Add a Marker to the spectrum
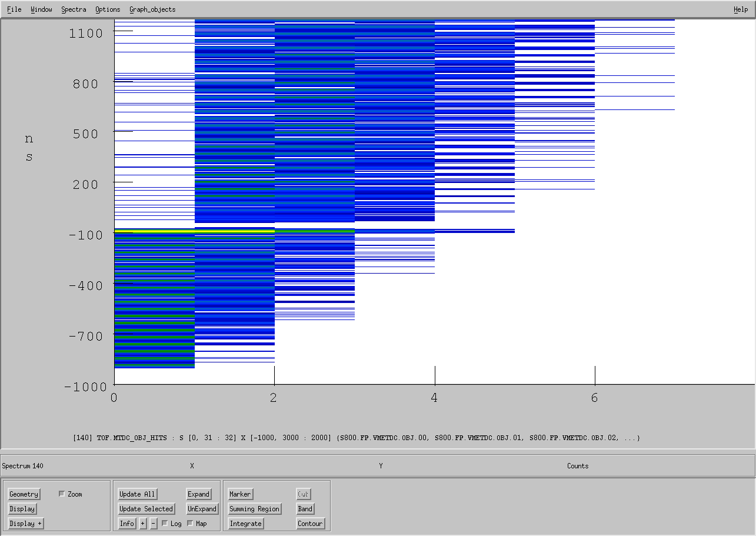The height and width of the screenshot is (536, 756). (240, 494)
